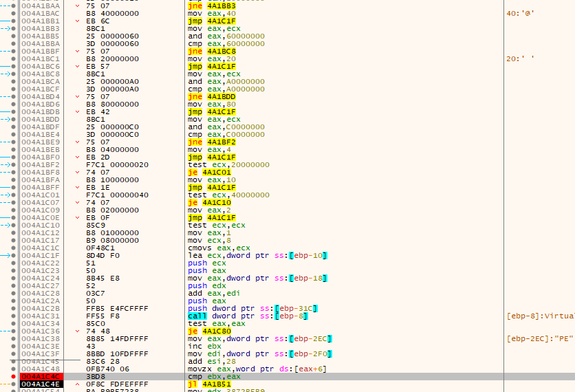The height and width of the screenshot is (392, 575).
Task: Click the instruction 'mov eax,2'
Action: click(209, 210)
